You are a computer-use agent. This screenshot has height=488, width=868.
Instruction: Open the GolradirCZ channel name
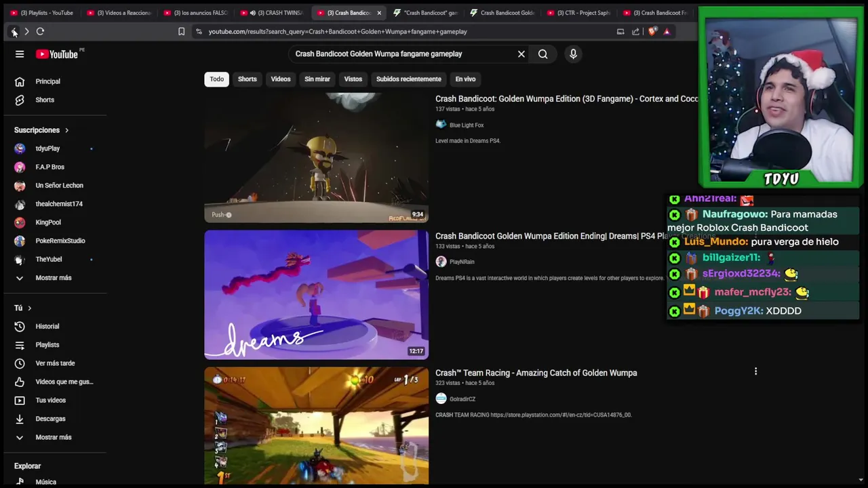point(462,399)
